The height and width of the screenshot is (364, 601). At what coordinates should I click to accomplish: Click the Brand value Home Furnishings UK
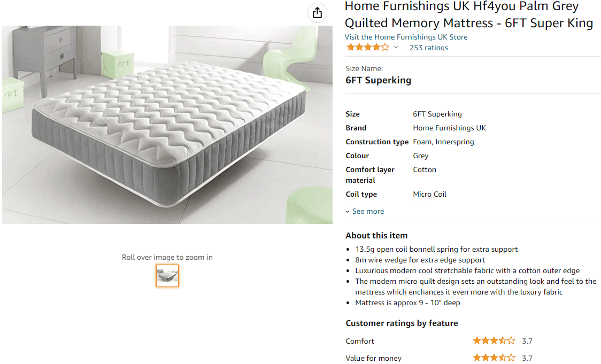pyautogui.click(x=449, y=128)
